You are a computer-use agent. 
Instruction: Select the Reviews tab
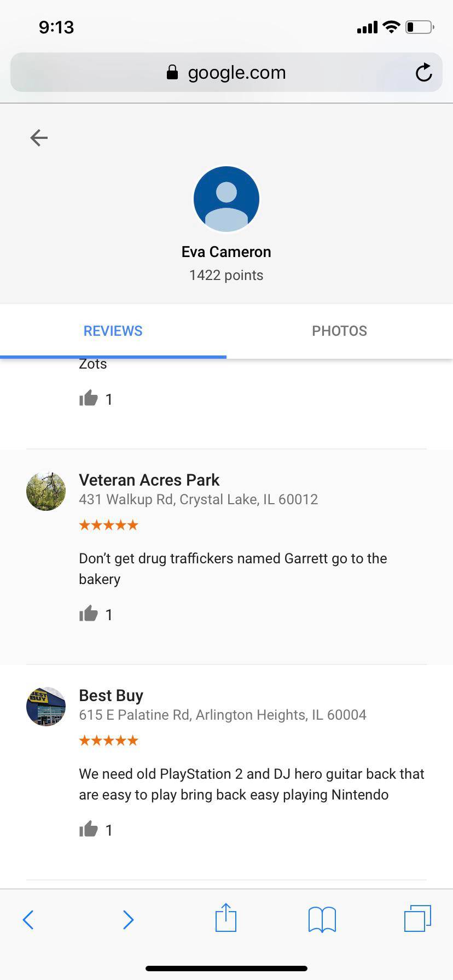coord(113,331)
